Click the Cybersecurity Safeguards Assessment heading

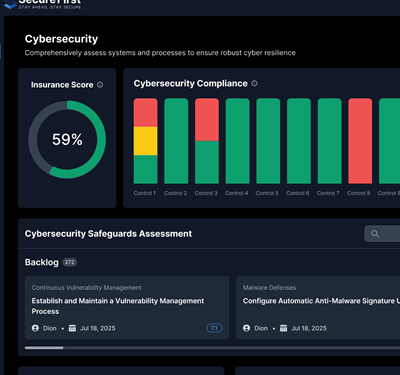pyautogui.click(x=108, y=234)
